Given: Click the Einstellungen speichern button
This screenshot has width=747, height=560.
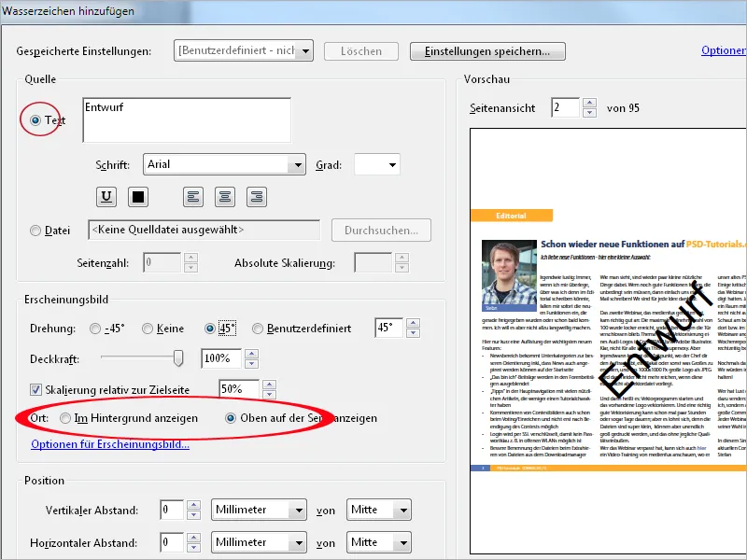Looking at the screenshot, I should [x=487, y=51].
